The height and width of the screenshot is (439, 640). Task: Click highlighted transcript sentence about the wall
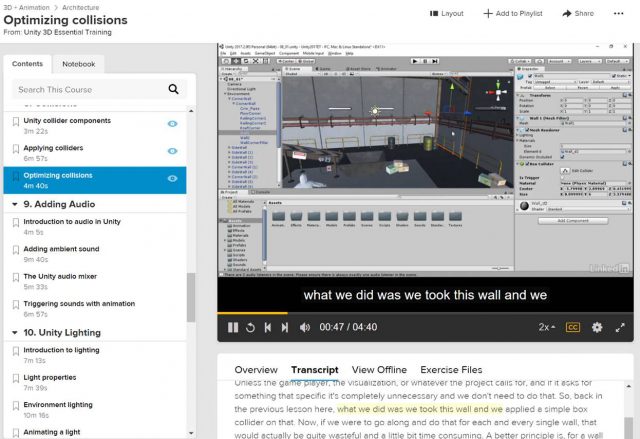(x=420, y=409)
